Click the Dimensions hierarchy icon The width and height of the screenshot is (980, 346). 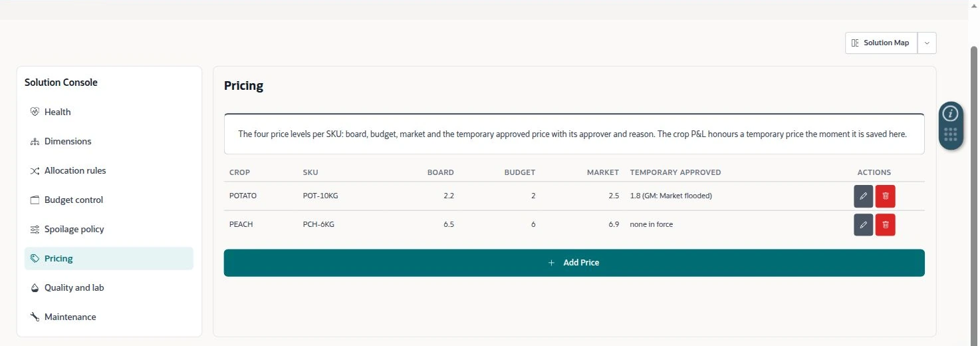pyautogui.click(x=35, y=141)
